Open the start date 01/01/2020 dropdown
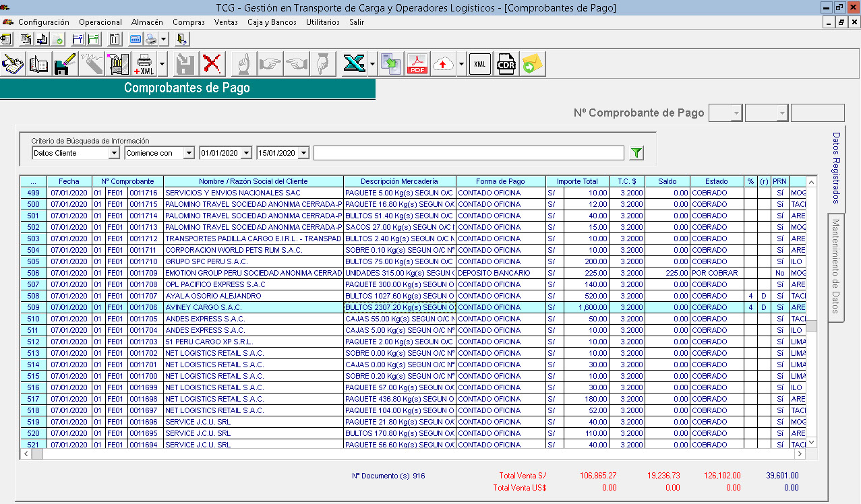Screen dimensions: 861x504 (245, 153)
